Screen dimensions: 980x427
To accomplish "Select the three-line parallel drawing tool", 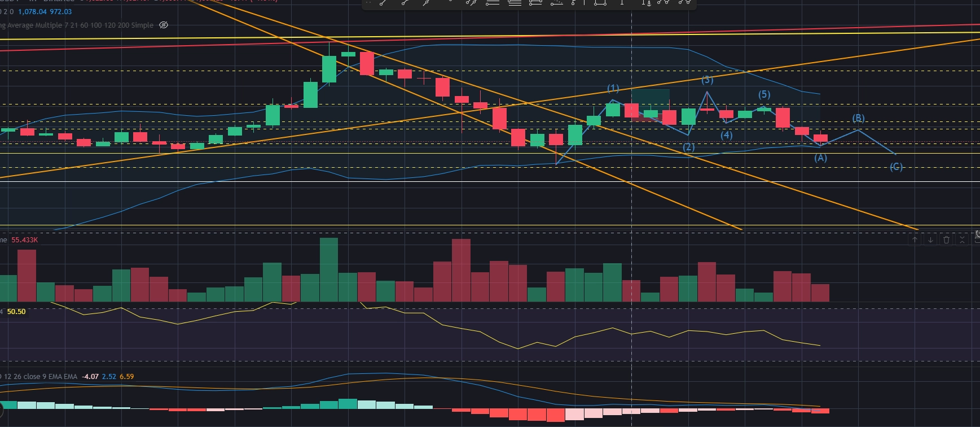I will point(515,3).
